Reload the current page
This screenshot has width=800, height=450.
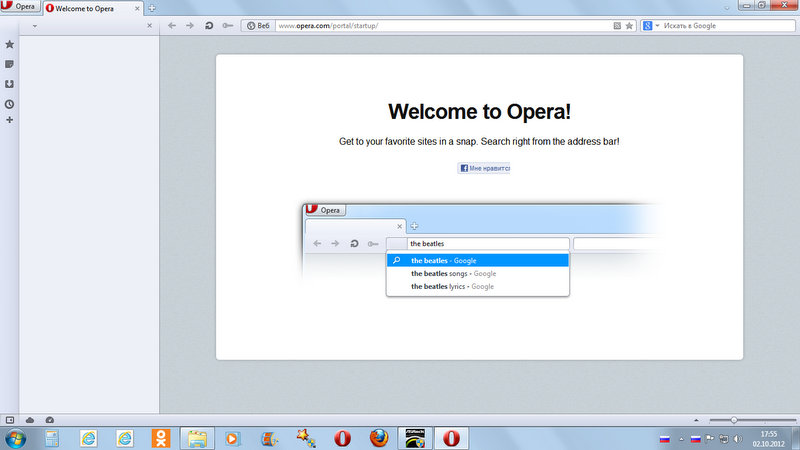point(209,26)
